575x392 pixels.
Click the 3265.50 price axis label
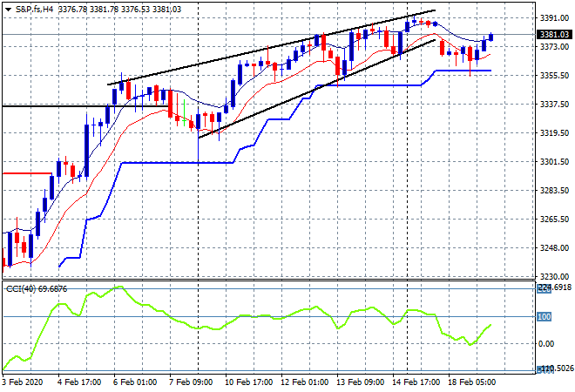click(554, 220)
